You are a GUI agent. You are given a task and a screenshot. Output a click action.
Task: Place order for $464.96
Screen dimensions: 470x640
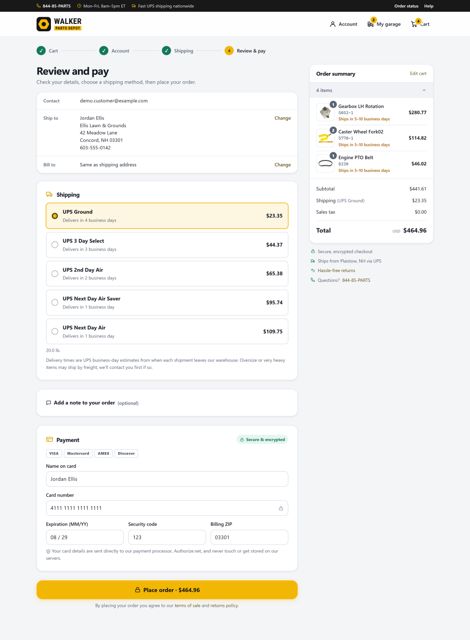167,590
